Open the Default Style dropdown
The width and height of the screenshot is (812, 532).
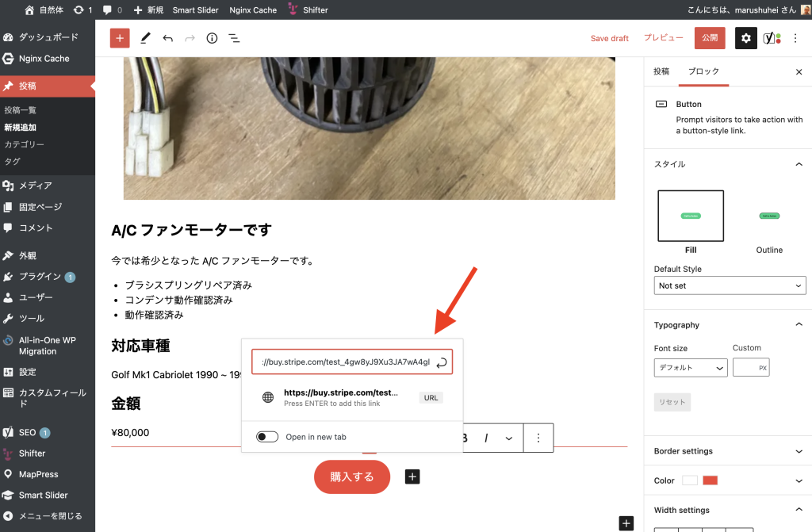(x=730, y=285)
